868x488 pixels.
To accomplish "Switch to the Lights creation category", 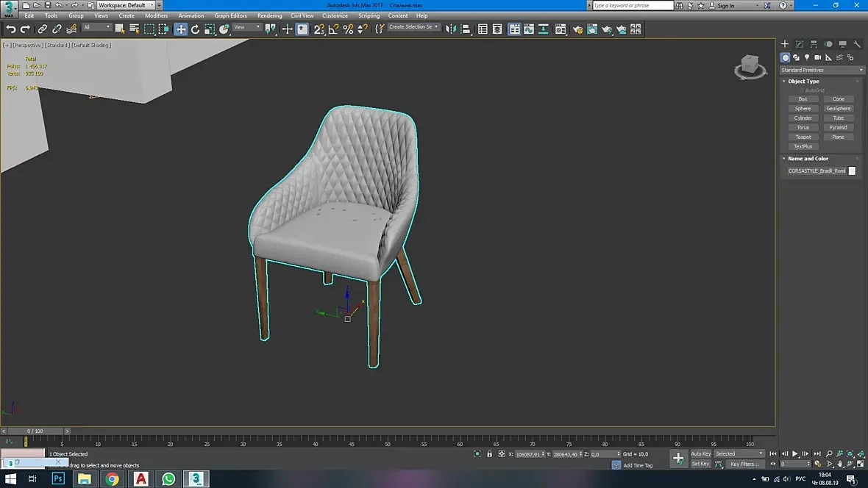I will [x=807, y=57].
